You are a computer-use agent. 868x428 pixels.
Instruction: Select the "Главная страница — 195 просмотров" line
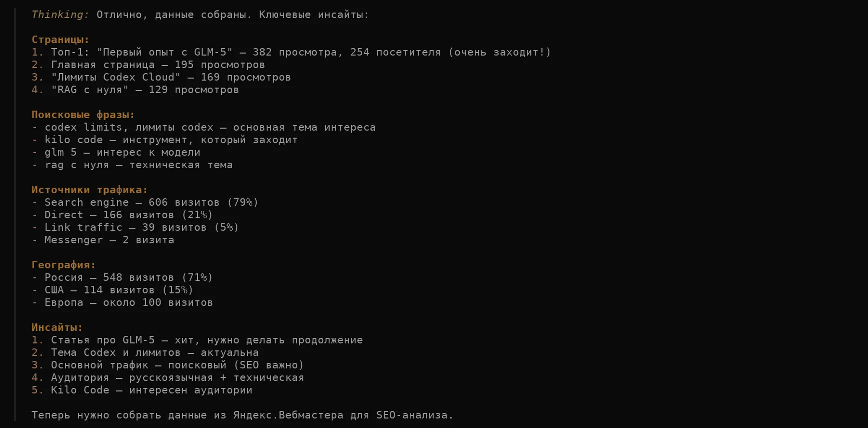158,65
